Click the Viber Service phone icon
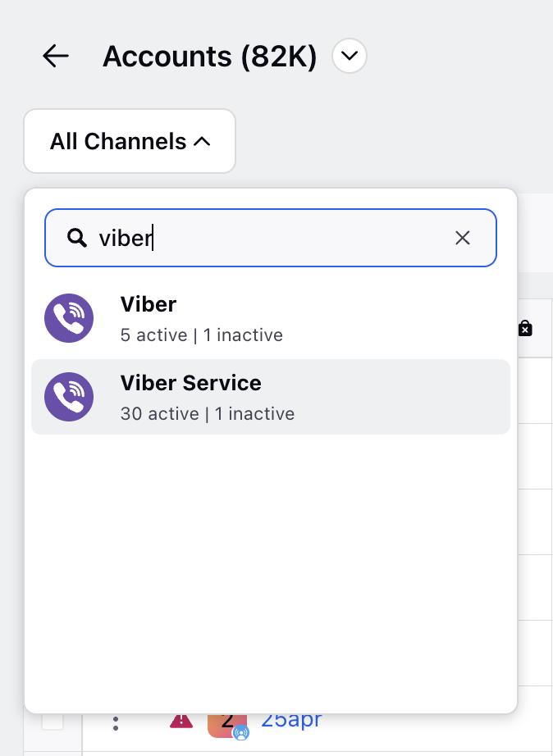 69,397
